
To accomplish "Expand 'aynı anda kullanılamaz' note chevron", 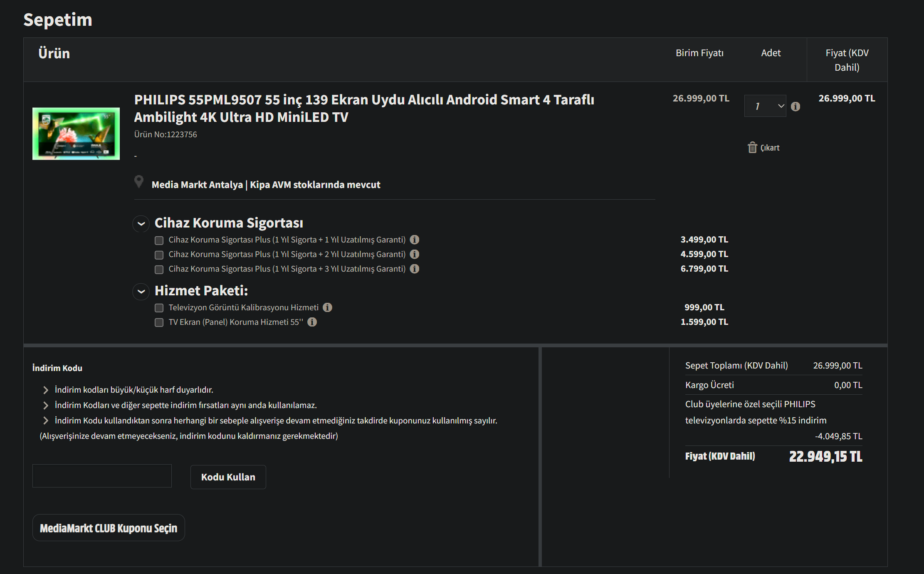I will 46,406.
